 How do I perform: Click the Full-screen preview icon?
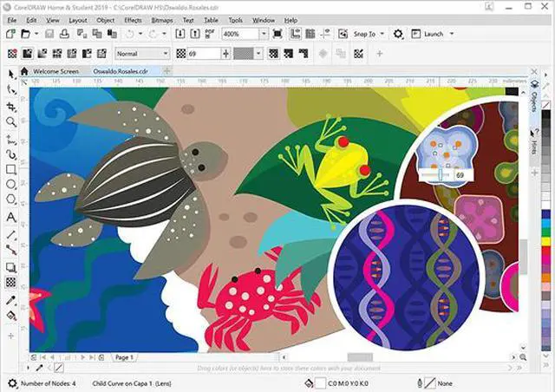(x=277, y=34)
